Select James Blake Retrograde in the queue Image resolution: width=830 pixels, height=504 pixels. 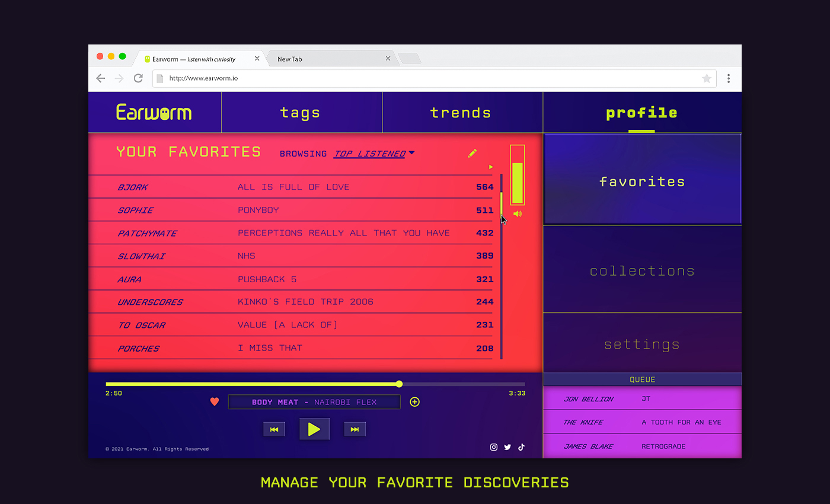(x=642, y=446)
